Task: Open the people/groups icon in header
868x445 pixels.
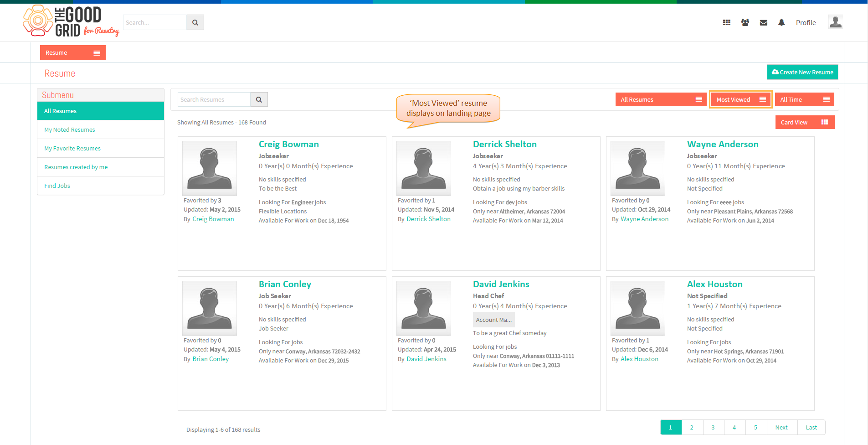Action: coord(745,22)
